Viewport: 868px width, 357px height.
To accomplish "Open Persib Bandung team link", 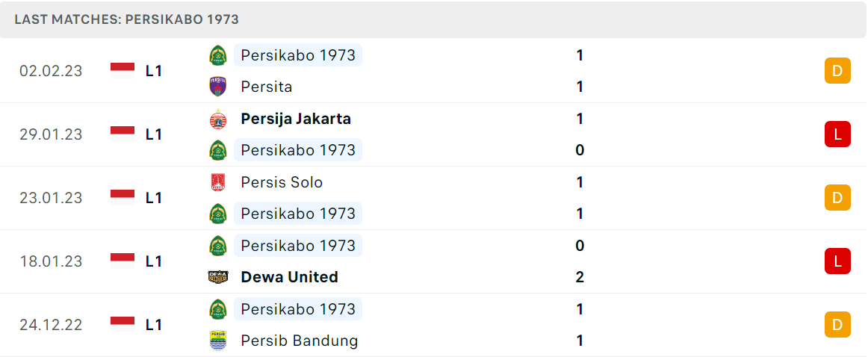I will click(300, 341).
